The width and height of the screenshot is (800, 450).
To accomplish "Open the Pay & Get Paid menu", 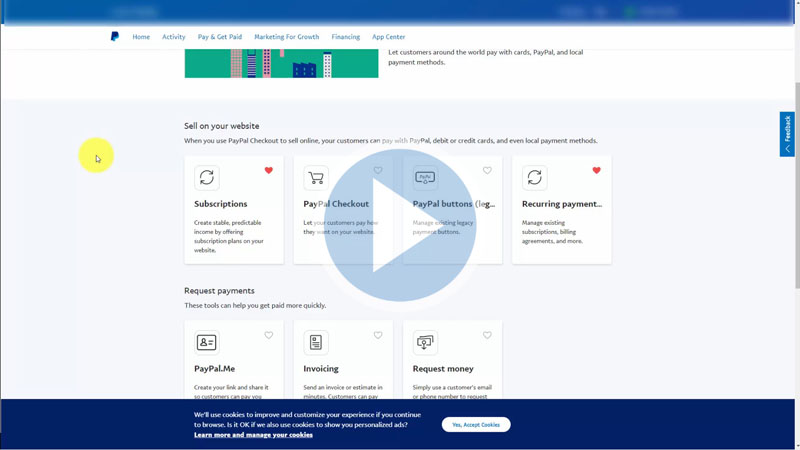I will 220,37.
